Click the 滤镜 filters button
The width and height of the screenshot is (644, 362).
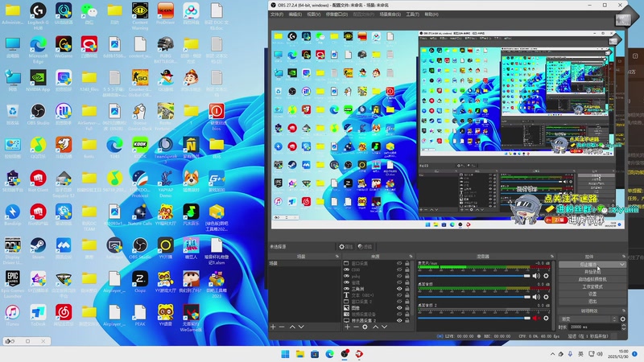pyautogui.click(x=365, y=247)
